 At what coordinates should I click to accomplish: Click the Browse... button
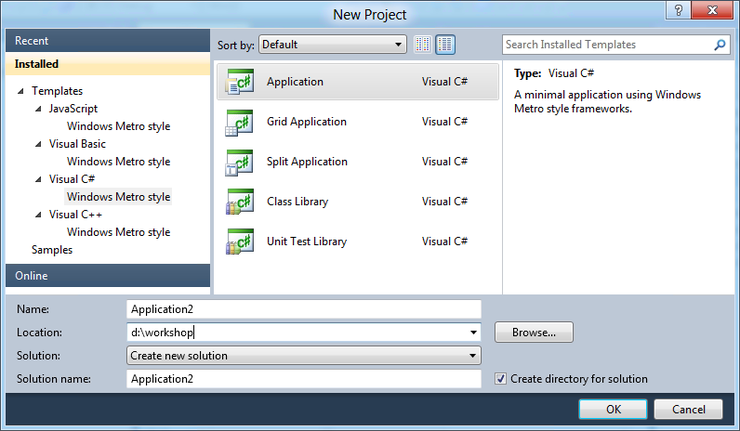click(x=534, y=332)
